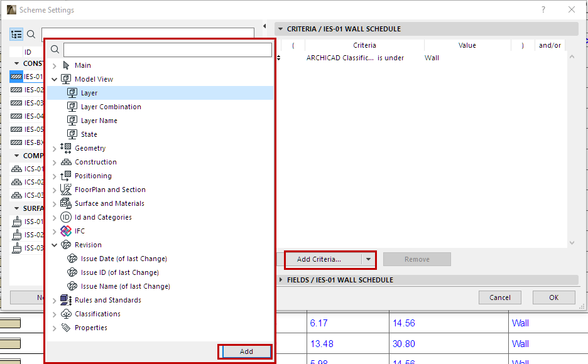Open the Add Criteria dropdown arrow
Image resolution: width=588 pixels, height=364 pixels.
pos(368,259)
